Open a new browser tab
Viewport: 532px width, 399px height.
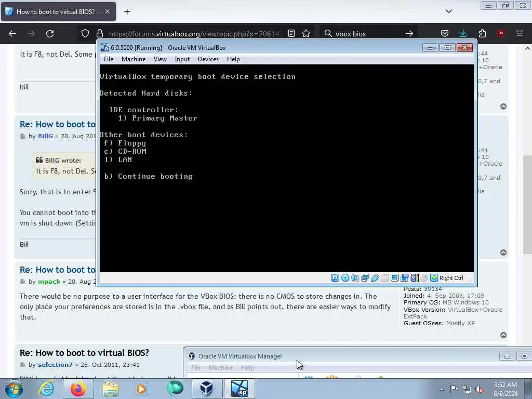coord(127,12)
